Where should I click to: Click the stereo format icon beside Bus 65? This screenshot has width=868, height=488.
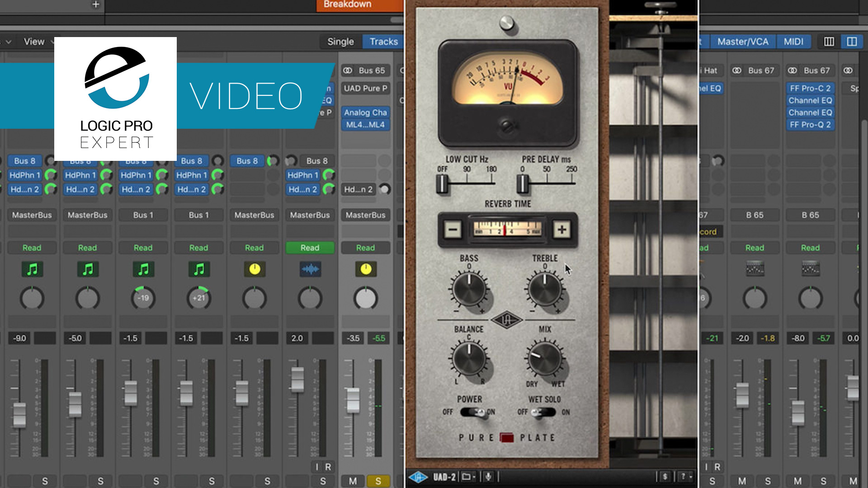click(347, 70)
